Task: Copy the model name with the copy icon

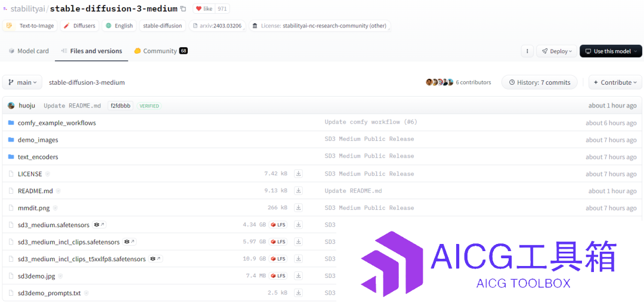Action: pyautogui.click(x=183, y=8)
